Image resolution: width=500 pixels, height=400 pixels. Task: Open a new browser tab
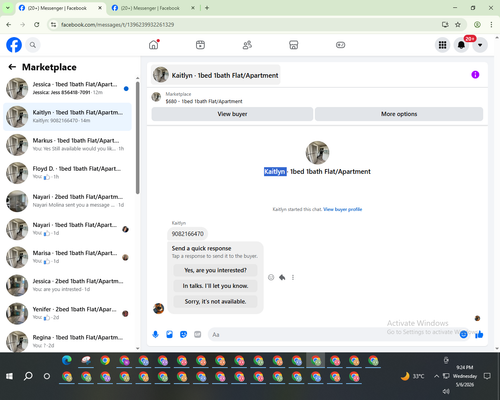(x=207, y=8)
